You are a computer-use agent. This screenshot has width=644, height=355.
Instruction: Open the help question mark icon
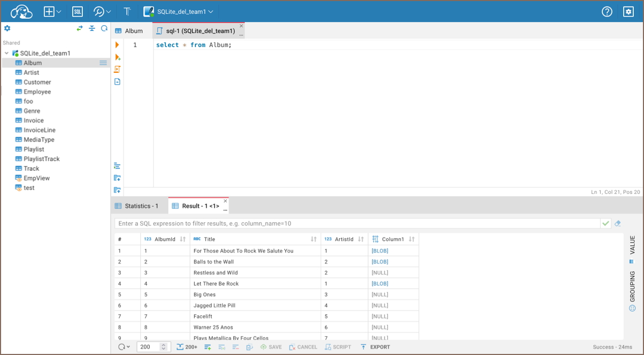point(607,12)
